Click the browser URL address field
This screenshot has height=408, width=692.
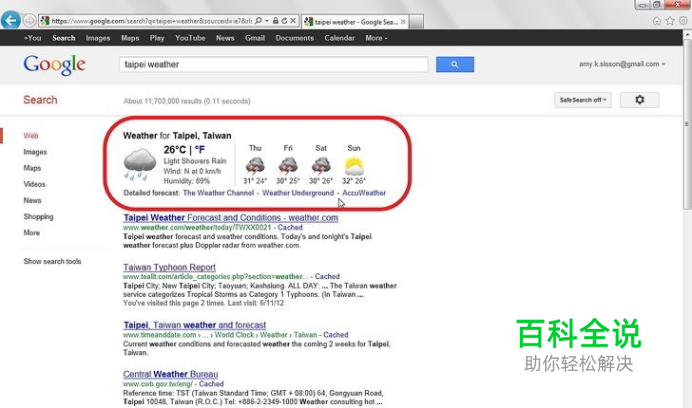pyautogui.click(x=152, y=21)
